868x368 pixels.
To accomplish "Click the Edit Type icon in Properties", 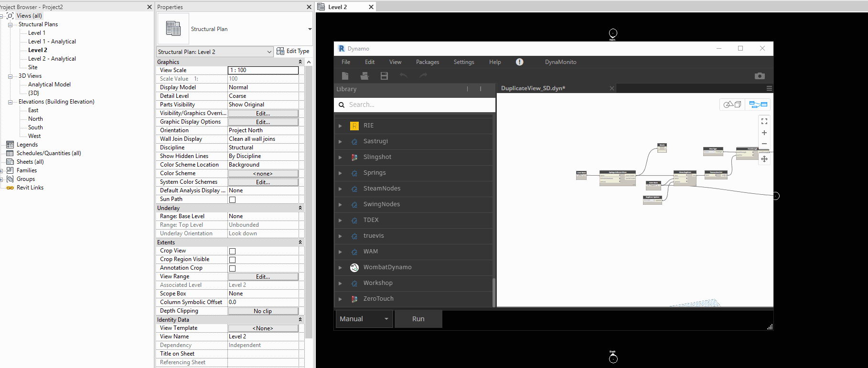I will 280,51.
